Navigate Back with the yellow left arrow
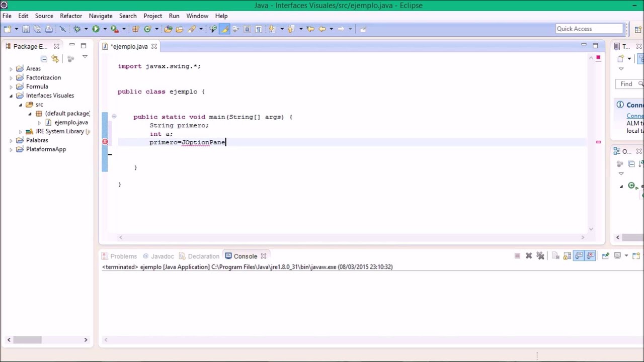 coord(322,29)
